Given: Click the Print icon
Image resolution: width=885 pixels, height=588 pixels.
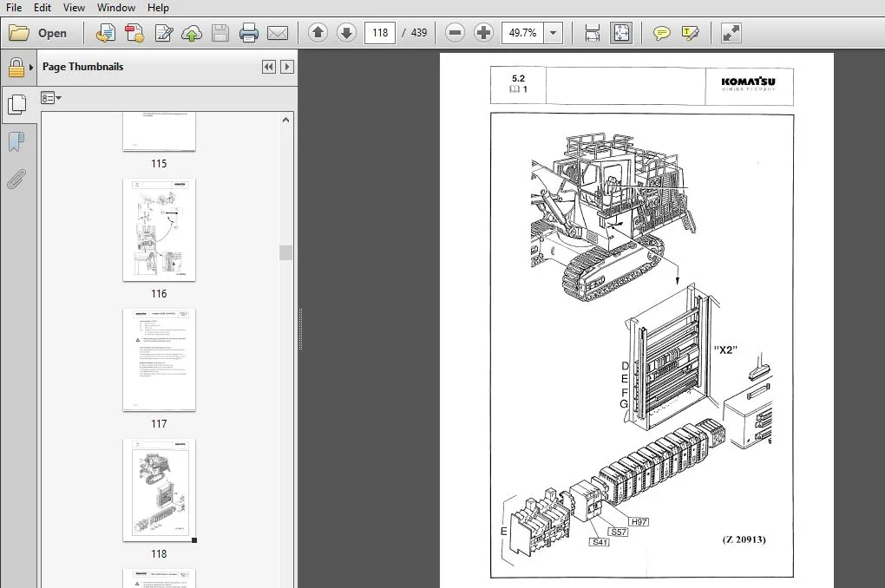Looking at the screenshot, I should pyautogui.click(x=248, y=33).
